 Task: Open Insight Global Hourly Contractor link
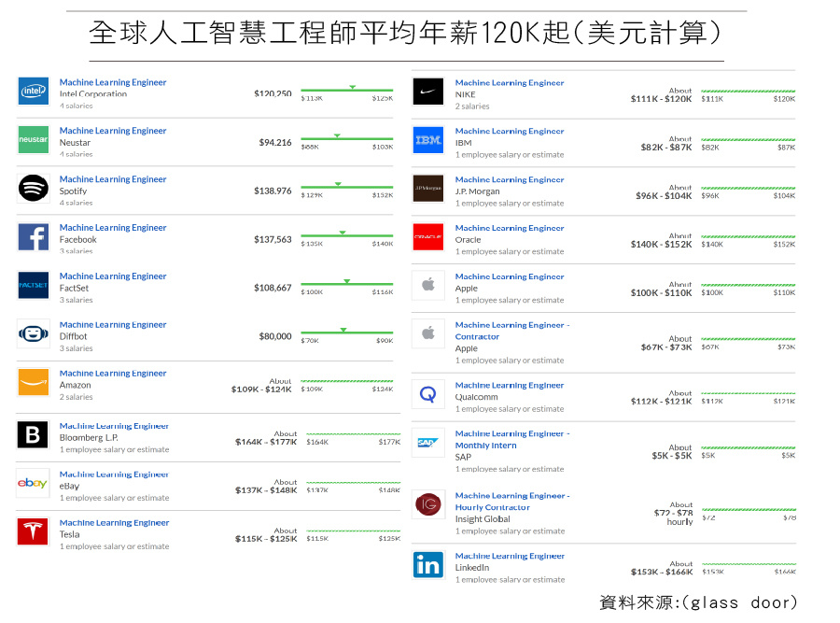pos(512,502)
